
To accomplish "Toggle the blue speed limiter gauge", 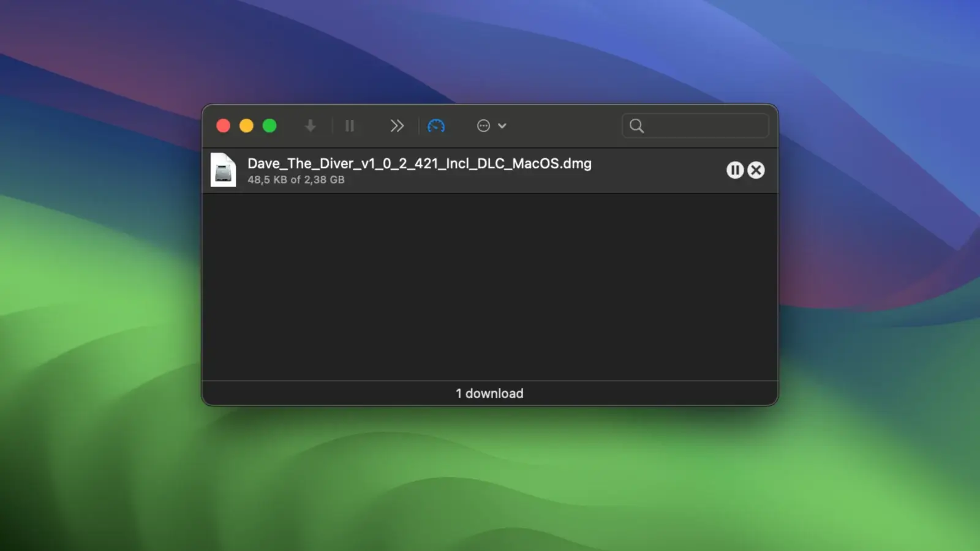I will 436,126.
